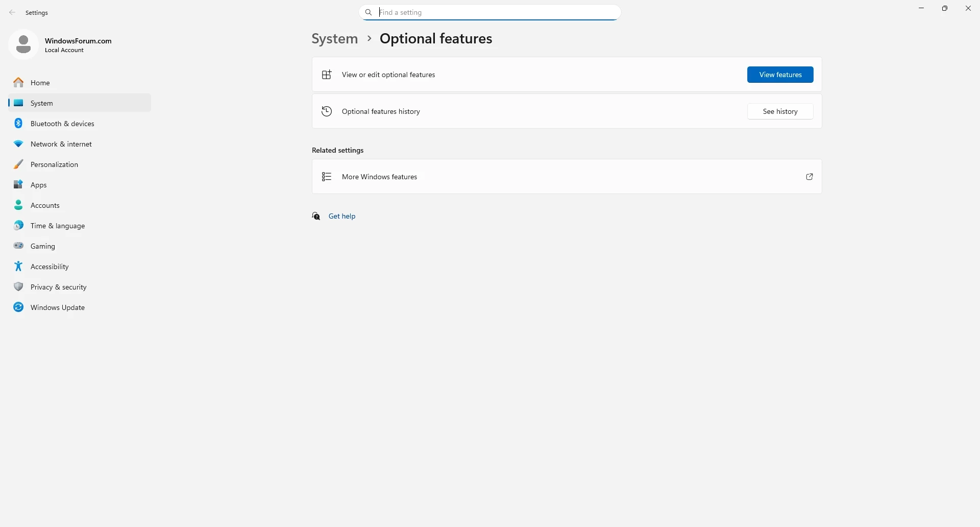
Task: Click the Accessibility figure icon
Action: point(18,266)
